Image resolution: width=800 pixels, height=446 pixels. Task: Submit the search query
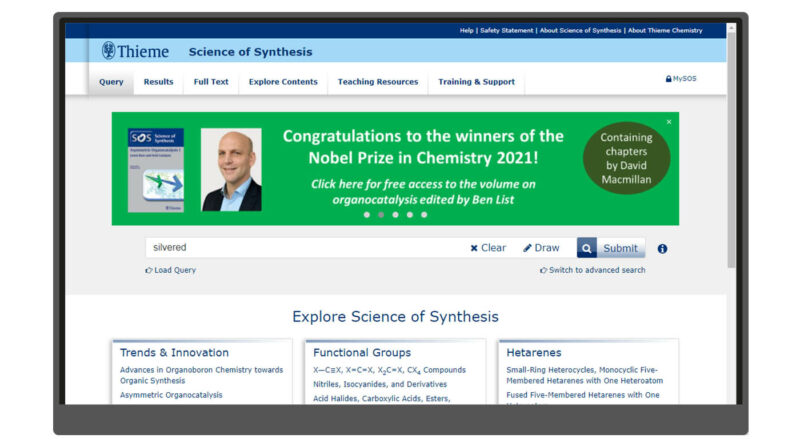(620, 248)
